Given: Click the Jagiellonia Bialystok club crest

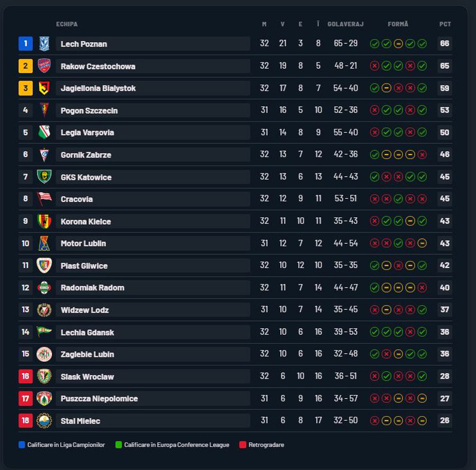Looking at the screenshot, I should (44, 88).
